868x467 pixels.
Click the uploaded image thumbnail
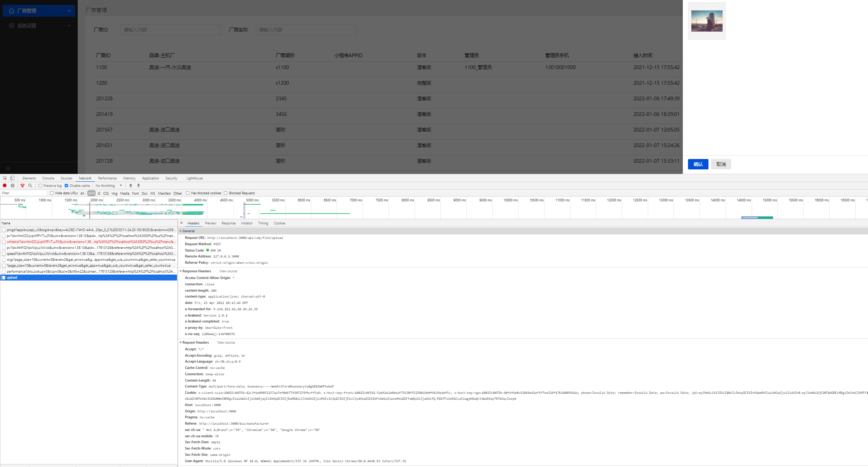coord(707,21)
